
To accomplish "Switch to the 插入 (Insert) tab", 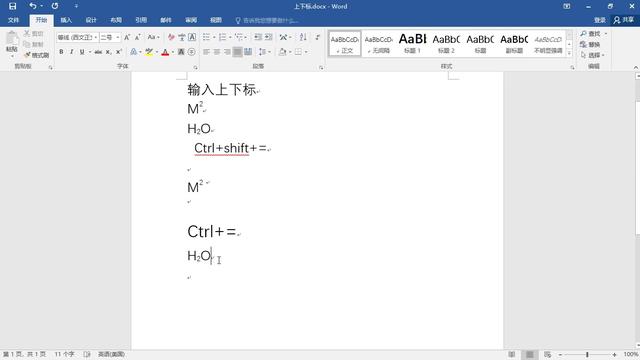I will [66, 20].
